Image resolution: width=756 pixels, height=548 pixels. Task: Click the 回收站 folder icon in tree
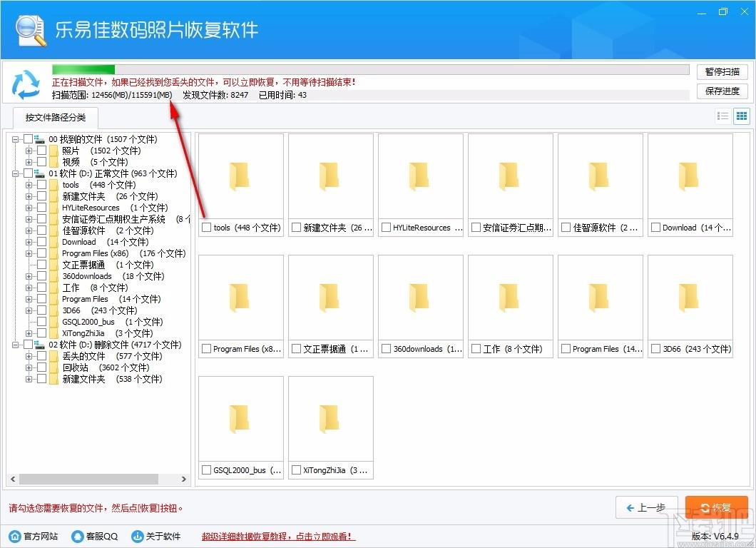pos(53,367)
